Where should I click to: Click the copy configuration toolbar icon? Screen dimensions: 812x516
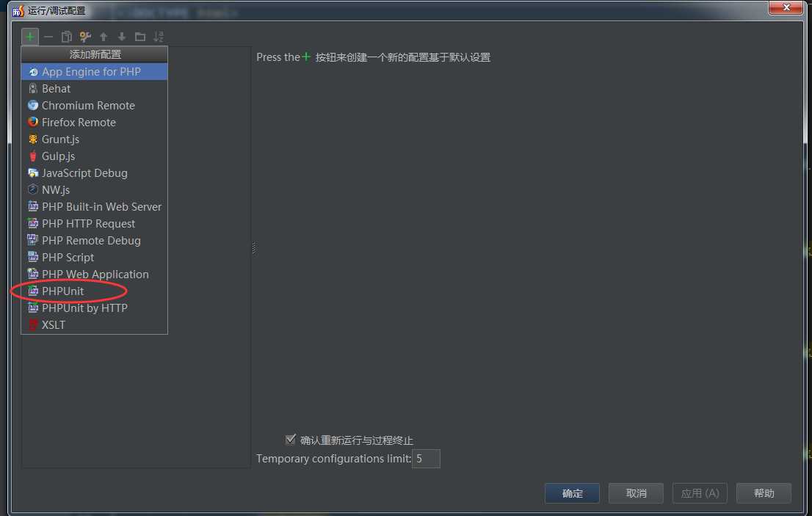[x=67, y=37]
